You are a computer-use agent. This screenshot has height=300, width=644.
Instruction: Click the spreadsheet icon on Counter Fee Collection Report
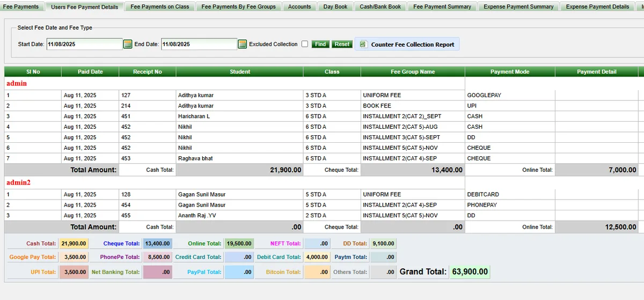click(x=363, y=44)
